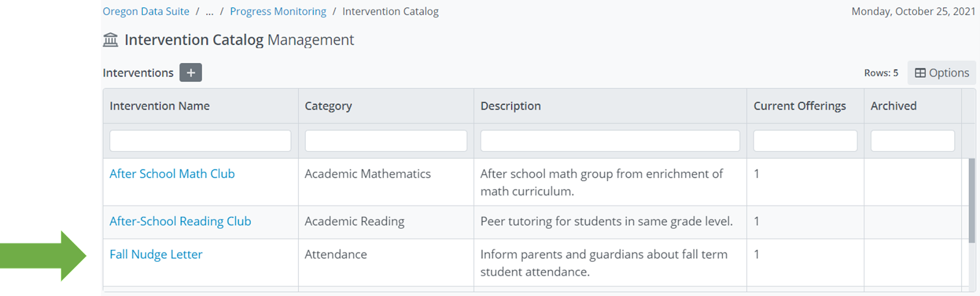Click the Current Offerings filter box

coord(805,141)
